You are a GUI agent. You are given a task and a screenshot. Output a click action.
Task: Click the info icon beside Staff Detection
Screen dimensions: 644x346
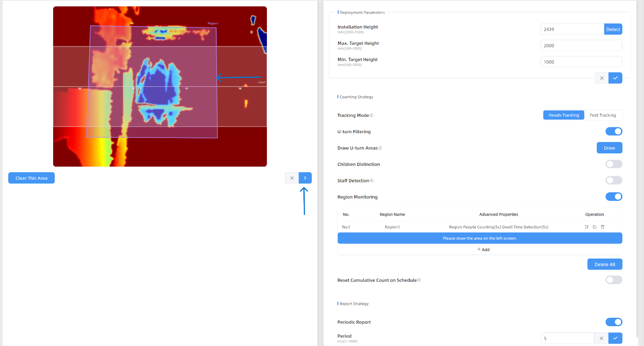pyautogui.click(x=372, y=181)
